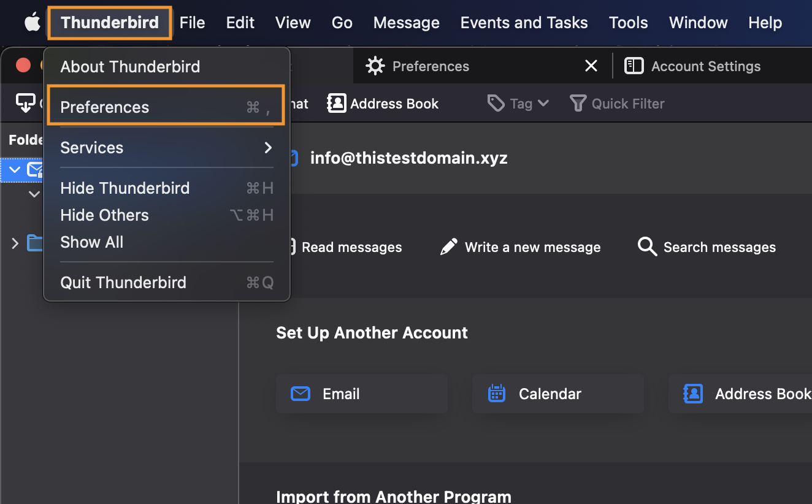Open the Window menu
This screenshot has height=504, width=812.
[x=698, y=23]
